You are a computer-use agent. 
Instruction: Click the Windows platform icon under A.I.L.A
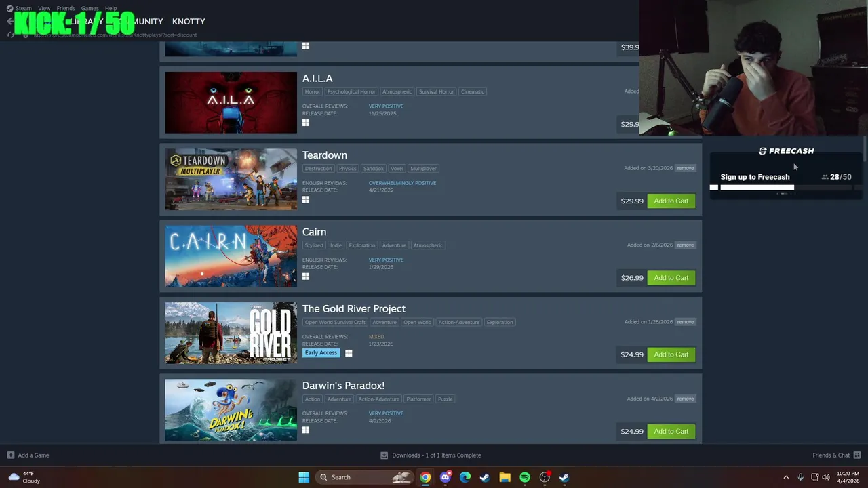tap(306, 123)
